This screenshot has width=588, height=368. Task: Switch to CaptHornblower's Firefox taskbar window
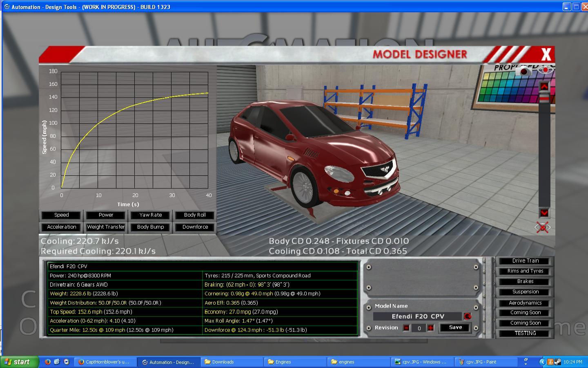pos(105,362)
